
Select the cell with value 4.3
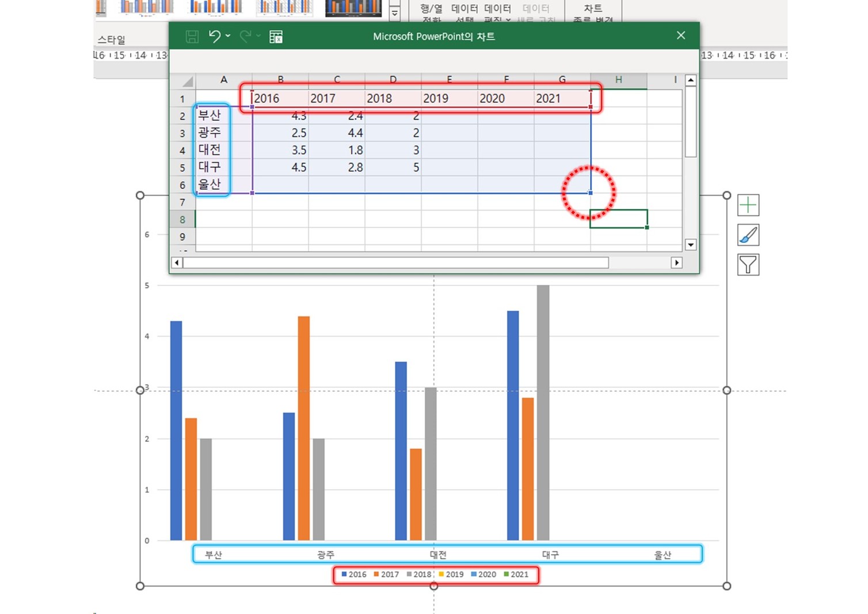[x=280, y=116]
